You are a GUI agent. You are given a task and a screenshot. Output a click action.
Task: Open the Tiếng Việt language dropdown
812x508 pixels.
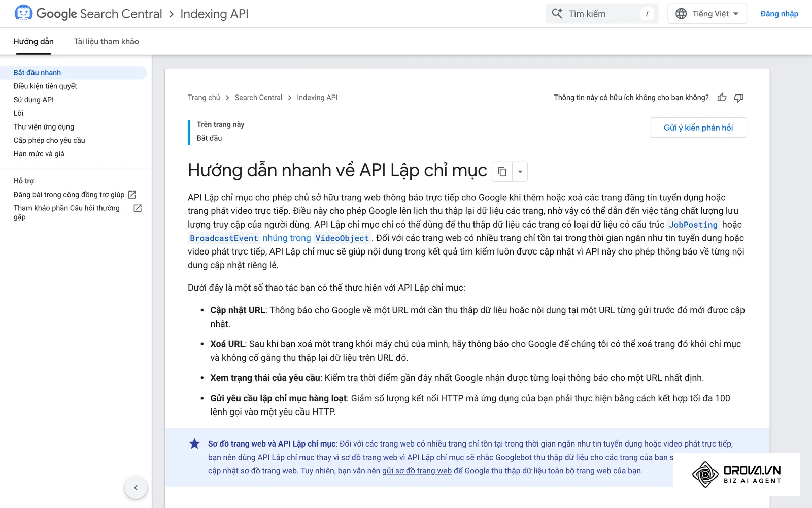707,14
